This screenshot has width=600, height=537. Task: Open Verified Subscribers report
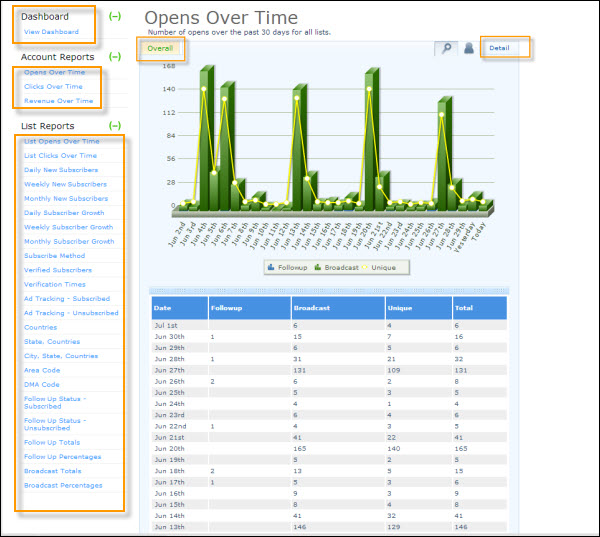(58, 270)
